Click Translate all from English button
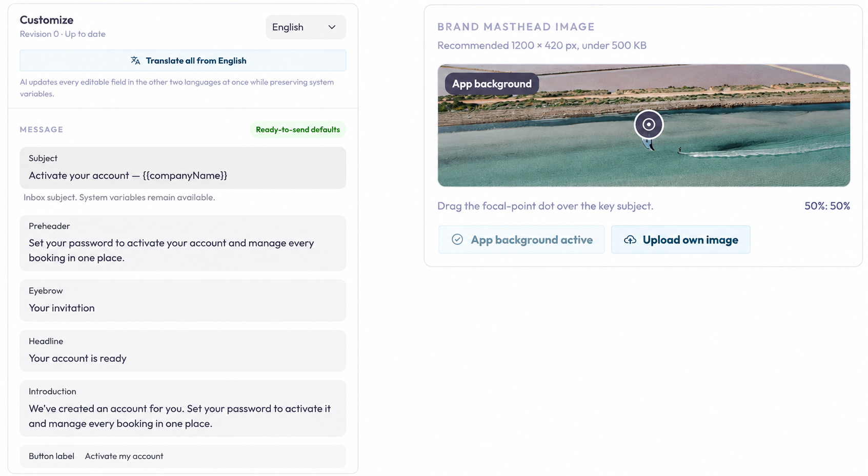868x476 pixels. [183, 60]
